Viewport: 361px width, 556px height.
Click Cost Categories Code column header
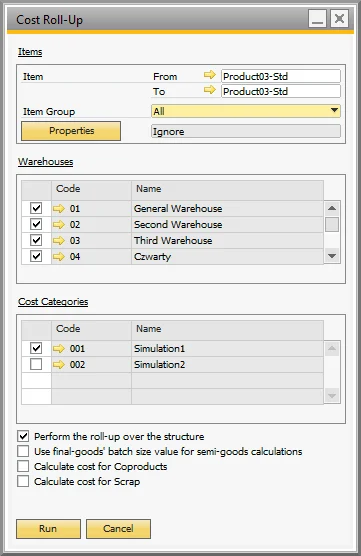pos(91,329)
